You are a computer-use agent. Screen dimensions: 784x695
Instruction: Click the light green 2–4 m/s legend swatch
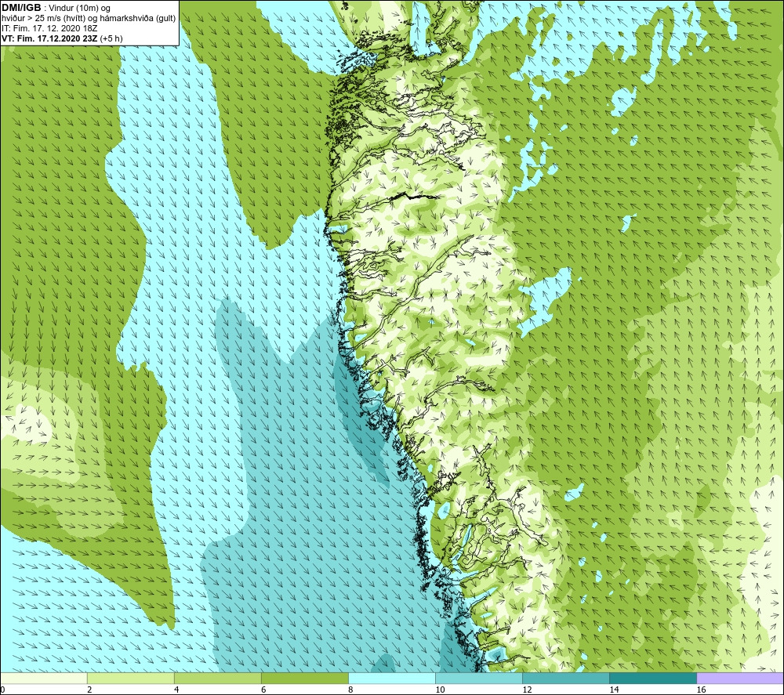point(131,679)
